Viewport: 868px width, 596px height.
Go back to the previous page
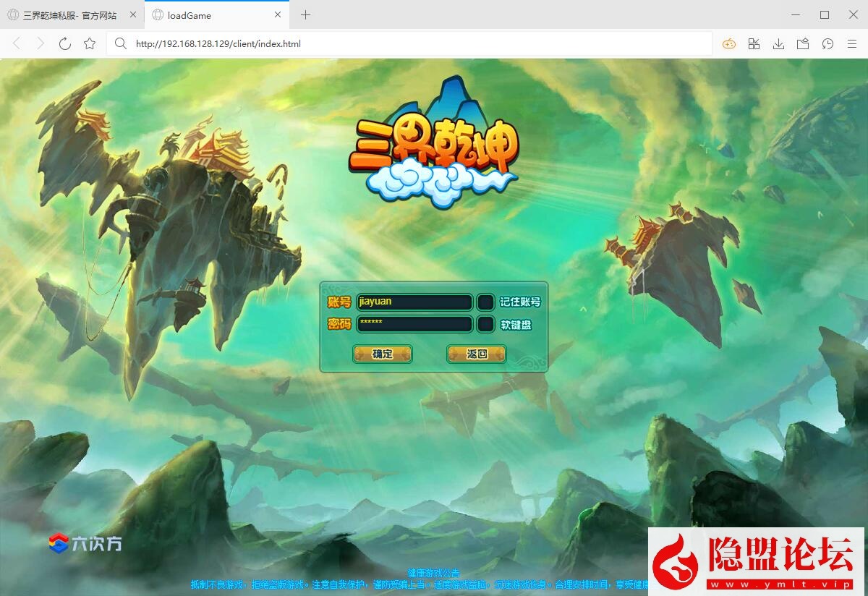17,44
